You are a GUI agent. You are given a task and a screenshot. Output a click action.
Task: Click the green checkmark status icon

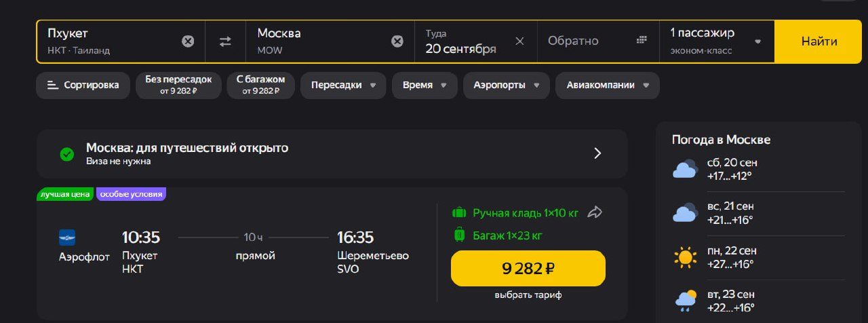[x=66, y=154]
